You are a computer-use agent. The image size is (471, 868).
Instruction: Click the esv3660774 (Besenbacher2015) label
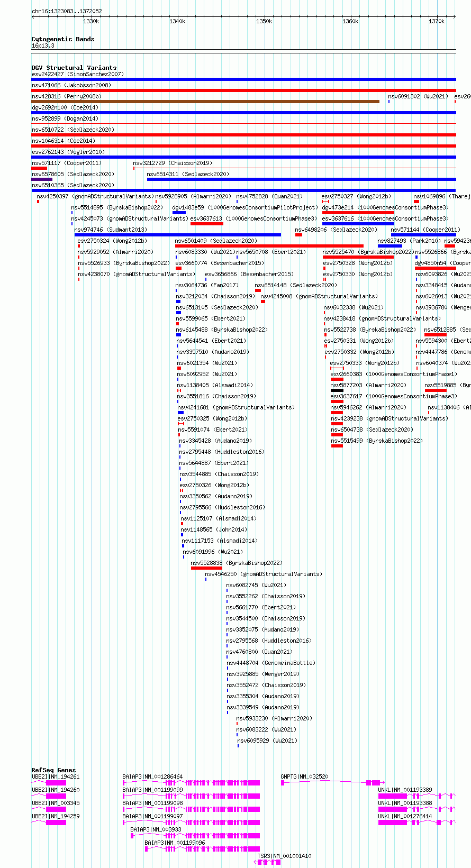coord(220,263)
